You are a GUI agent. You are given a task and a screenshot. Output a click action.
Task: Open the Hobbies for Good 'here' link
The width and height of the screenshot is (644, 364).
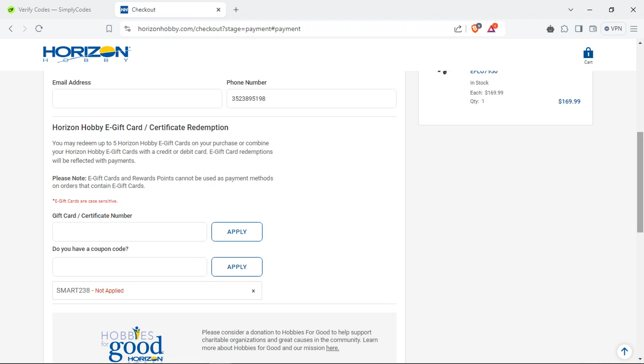[x=332, y=348]
